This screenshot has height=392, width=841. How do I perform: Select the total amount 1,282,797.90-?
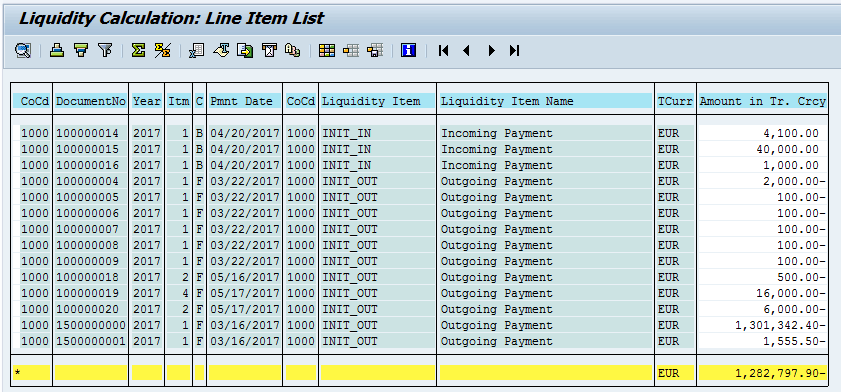tap(762, 373)
